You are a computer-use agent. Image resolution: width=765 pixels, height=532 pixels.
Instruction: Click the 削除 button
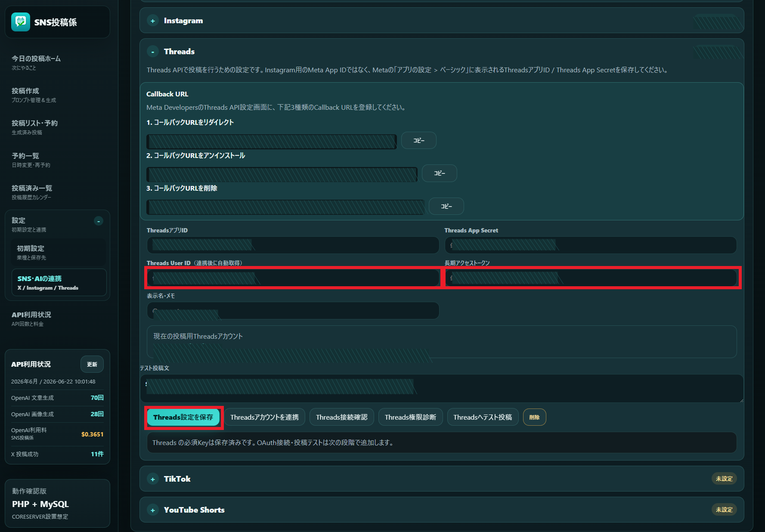(x=534, y=417)
